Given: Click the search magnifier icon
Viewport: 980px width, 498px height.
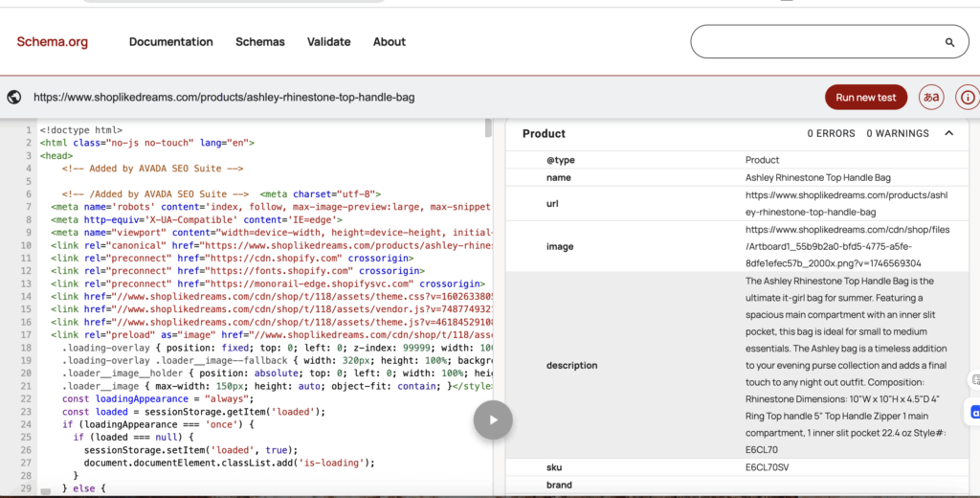Looking at the screenshot, I should pos(949,42).
